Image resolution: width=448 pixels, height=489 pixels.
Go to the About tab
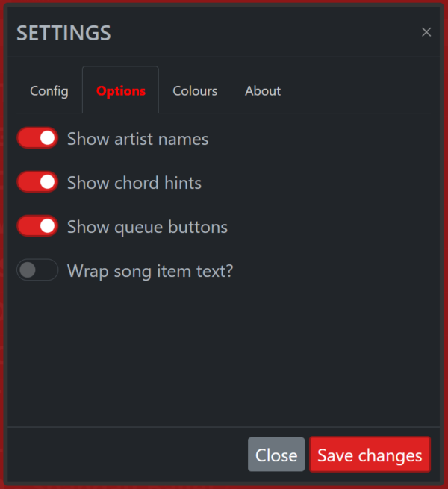click(263, 91)
